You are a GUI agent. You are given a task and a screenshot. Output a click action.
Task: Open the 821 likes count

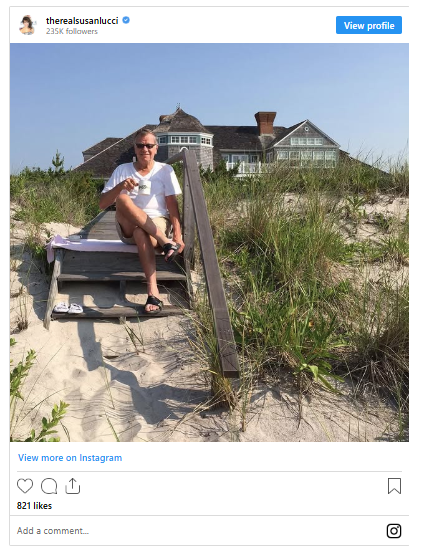point(34,506)
